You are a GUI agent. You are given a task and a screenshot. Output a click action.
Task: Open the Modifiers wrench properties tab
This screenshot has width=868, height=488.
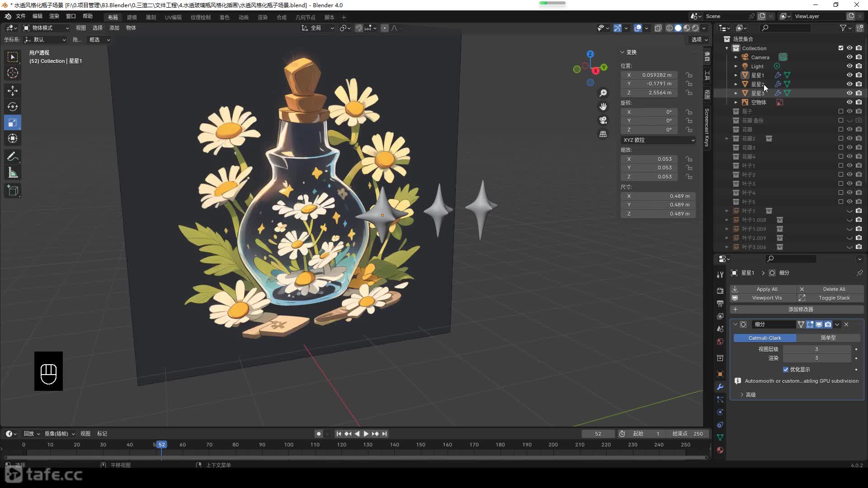tap(720, 387)
